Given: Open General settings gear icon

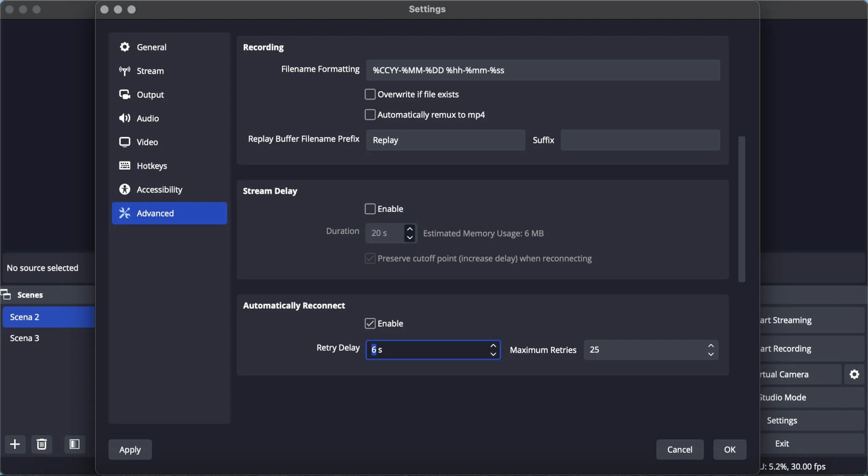Looking at the screenshot, I should (124, 47).
